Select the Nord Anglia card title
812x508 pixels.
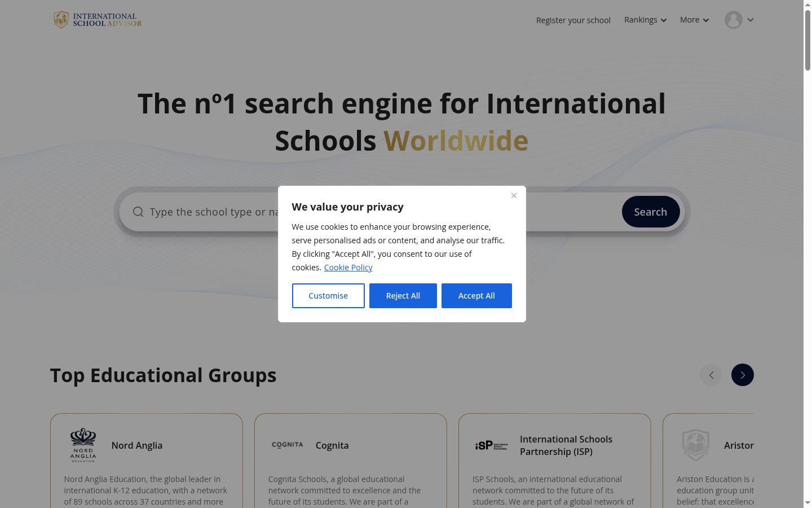click(x=137, y=445)
